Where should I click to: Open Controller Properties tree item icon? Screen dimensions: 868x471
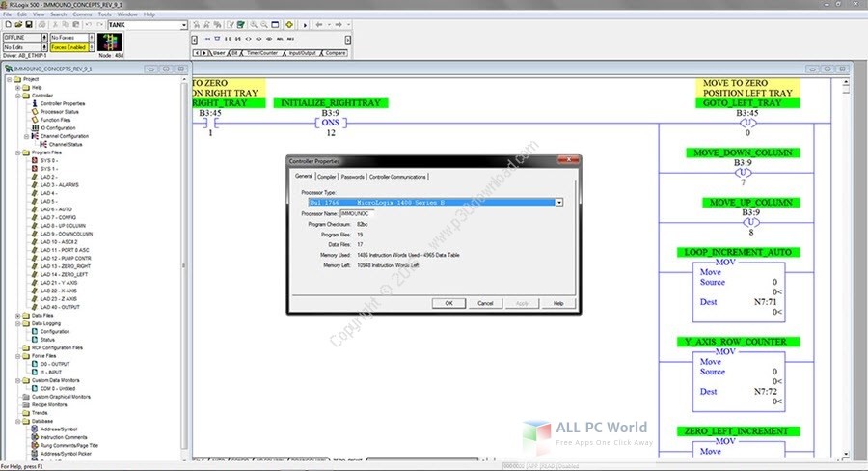(35, 103)
